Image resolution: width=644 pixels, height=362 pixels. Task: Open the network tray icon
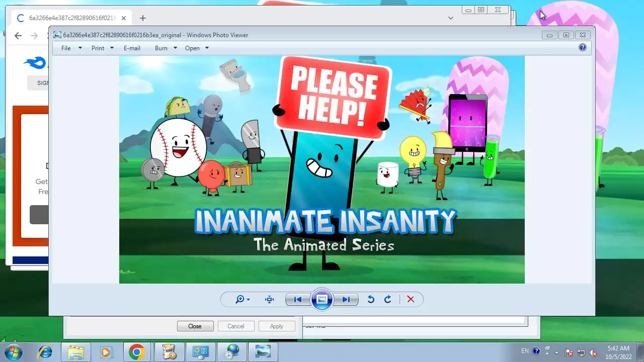(581, 352)
